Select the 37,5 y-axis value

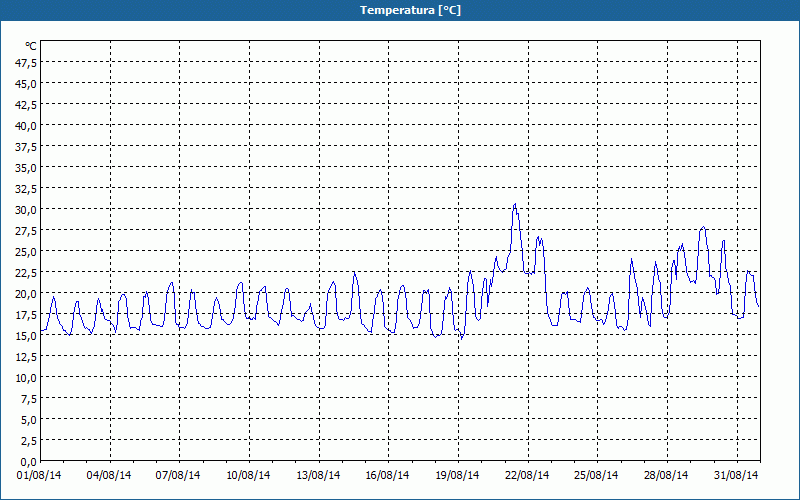[x=27, y=147]
